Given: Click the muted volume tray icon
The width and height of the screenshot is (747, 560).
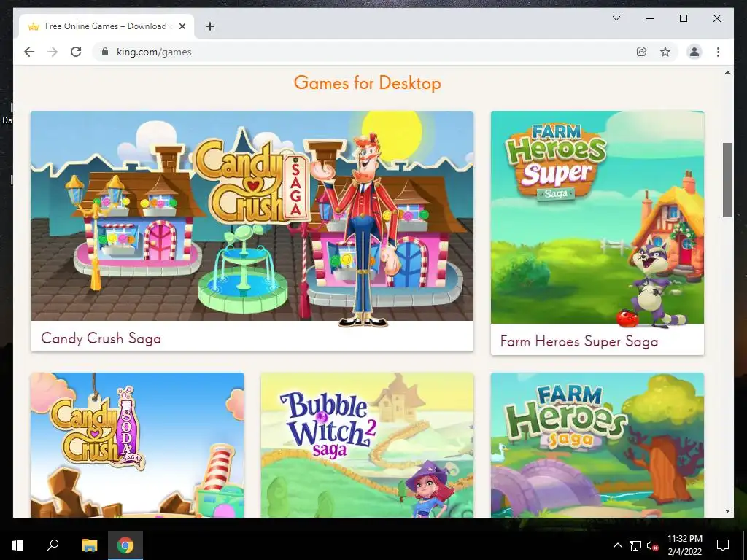Looking at the screenshot, I should pos(653,545).
